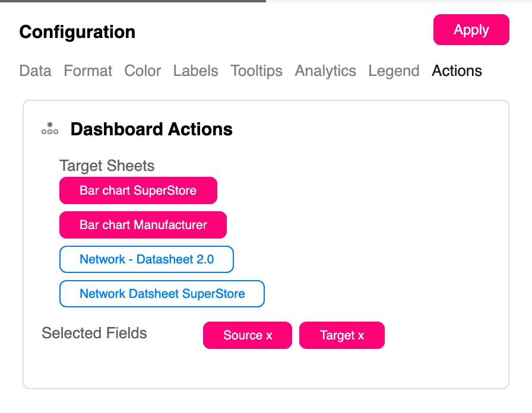
Task: Select the Labels tab
Action: [195, 71]
